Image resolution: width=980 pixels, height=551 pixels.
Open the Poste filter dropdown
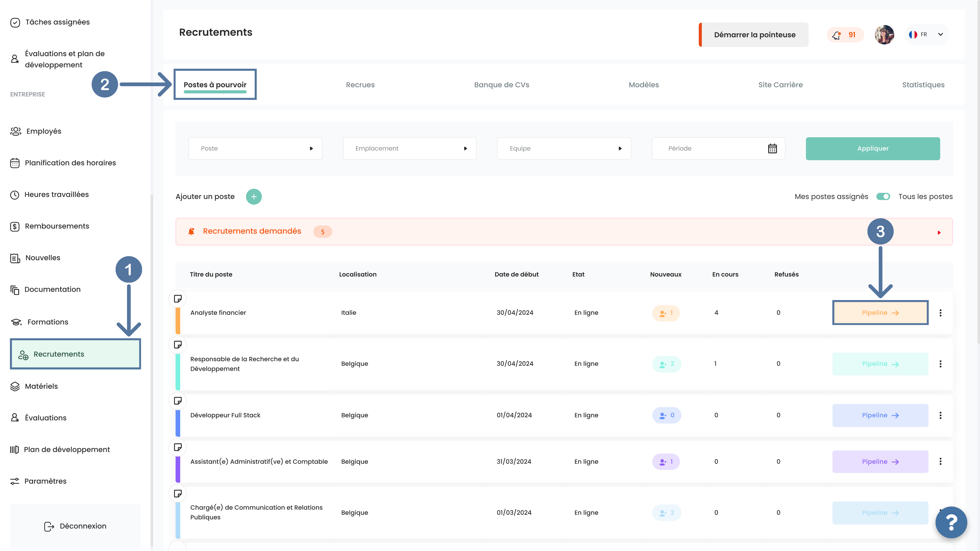255,149
